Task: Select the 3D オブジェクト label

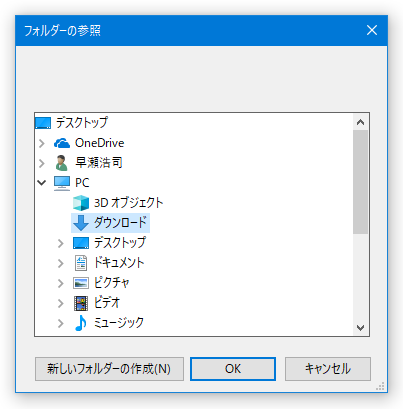Action: pos(129,203)
